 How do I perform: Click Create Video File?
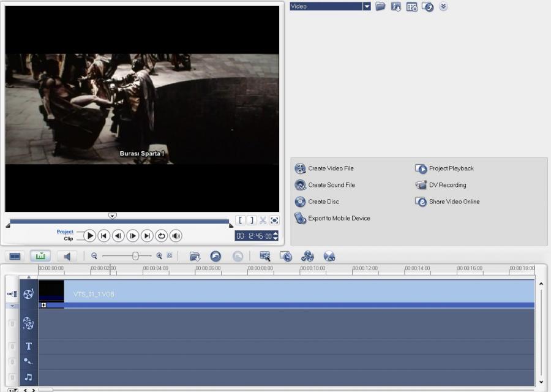coord(324,168)
